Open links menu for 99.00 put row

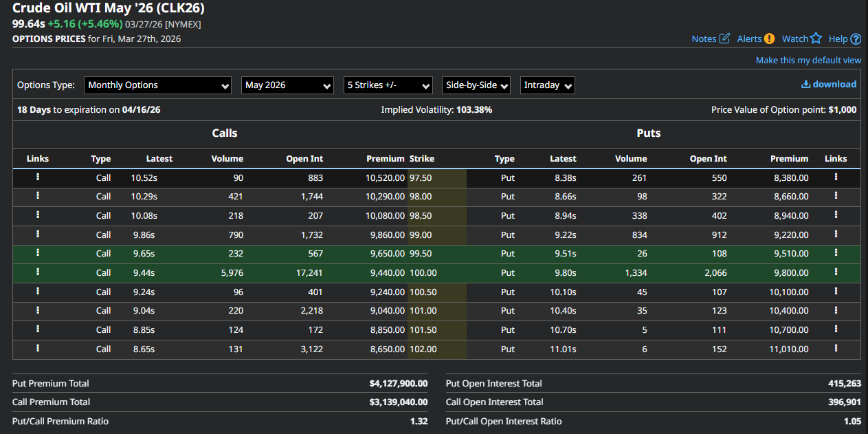click(836, 234)
